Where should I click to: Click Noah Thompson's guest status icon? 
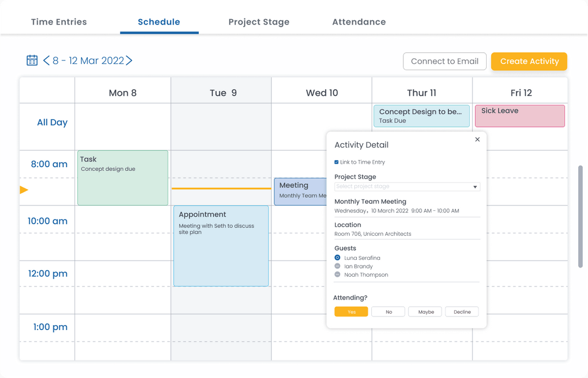pyautogui.click(x=338, y=274)
